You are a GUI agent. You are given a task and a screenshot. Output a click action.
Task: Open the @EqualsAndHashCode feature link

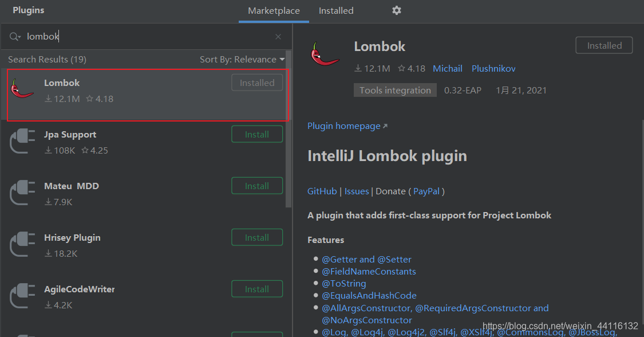369,296
